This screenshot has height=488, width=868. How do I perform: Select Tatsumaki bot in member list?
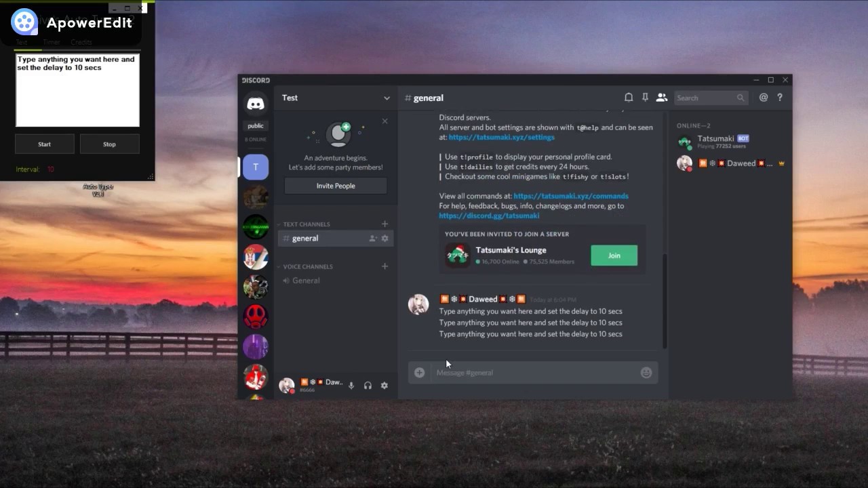[732, 142]
